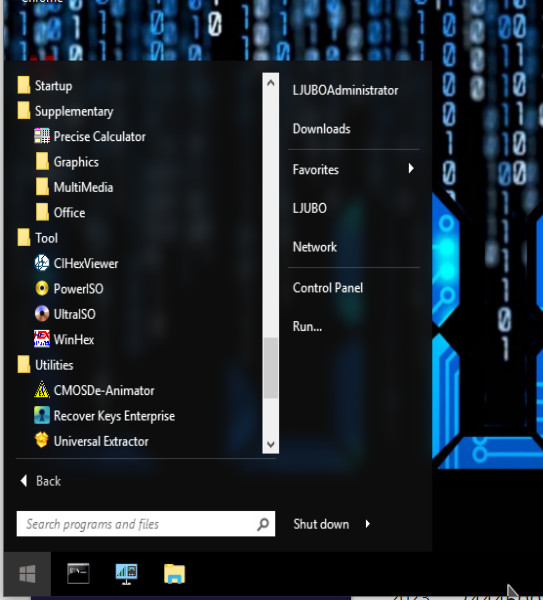Click the Graphics subfolder label
The height and width of the screenshot is (600, 543).
(x=76, y=162)
